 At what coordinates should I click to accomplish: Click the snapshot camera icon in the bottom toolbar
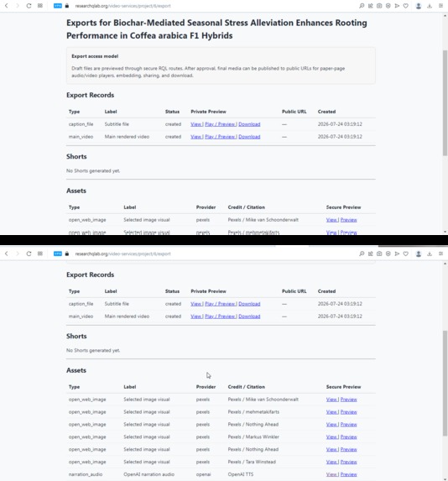pyautogui.click(x=379, y=254)
